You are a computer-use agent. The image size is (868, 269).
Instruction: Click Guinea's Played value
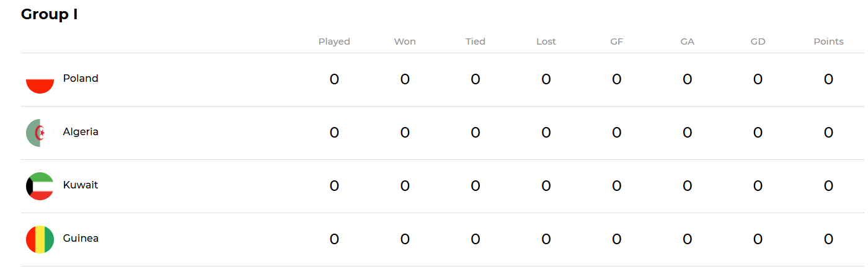point(334,239)
